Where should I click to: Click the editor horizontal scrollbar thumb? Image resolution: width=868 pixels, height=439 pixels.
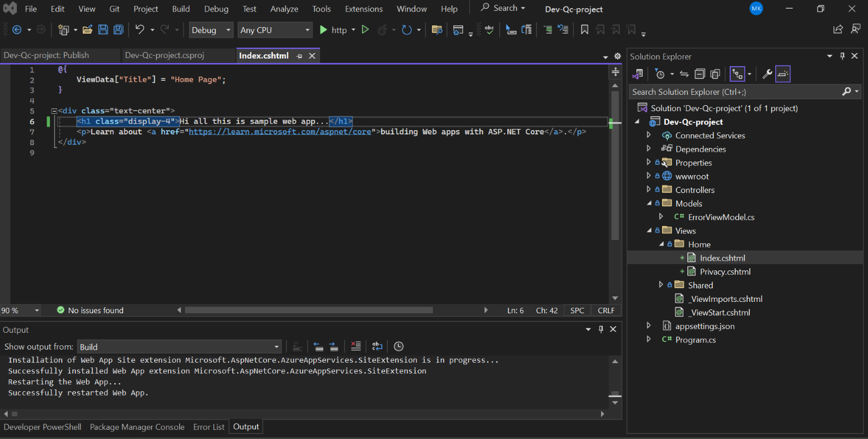pos(309,311)
